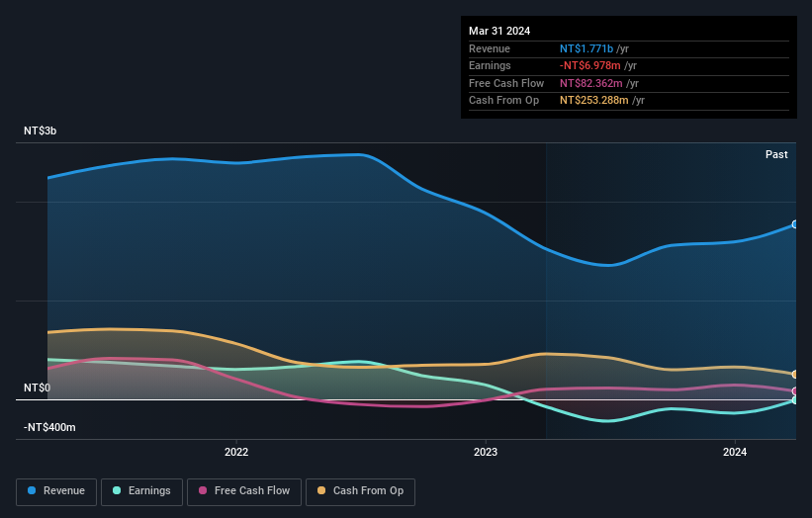Click the 2022 x-axis label

(x=236, y=452)
